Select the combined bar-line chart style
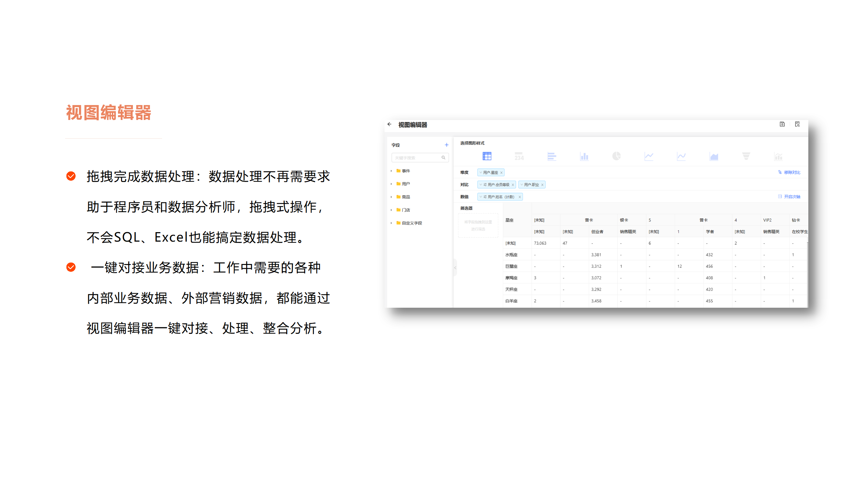This screenshot has width=868, height=488. coord(778,156)
